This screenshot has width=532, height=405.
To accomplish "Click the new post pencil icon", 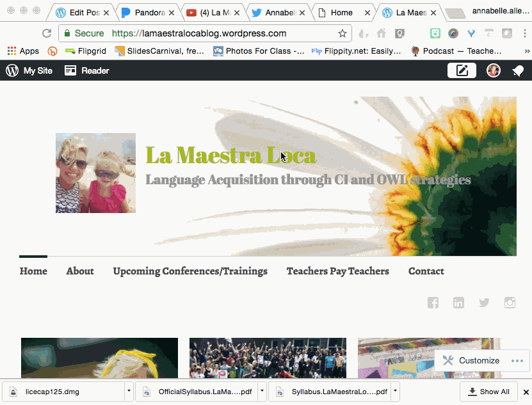I will (462, 70).
